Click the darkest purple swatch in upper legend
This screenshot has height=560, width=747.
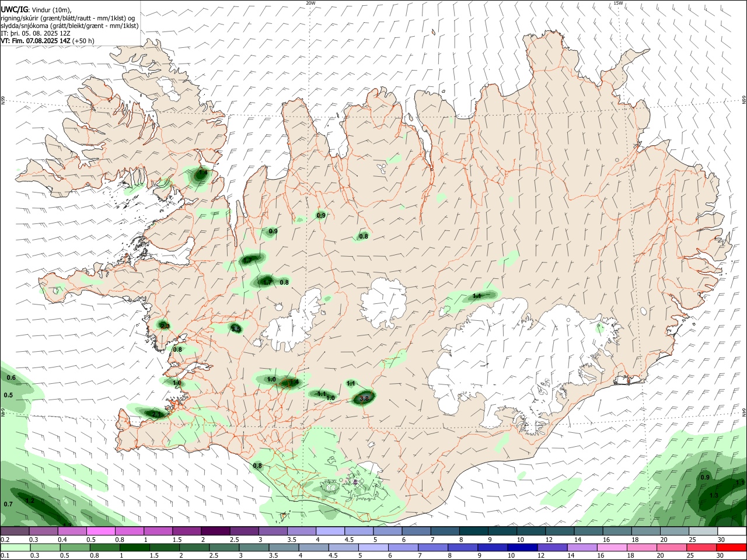tap(215, 531)
